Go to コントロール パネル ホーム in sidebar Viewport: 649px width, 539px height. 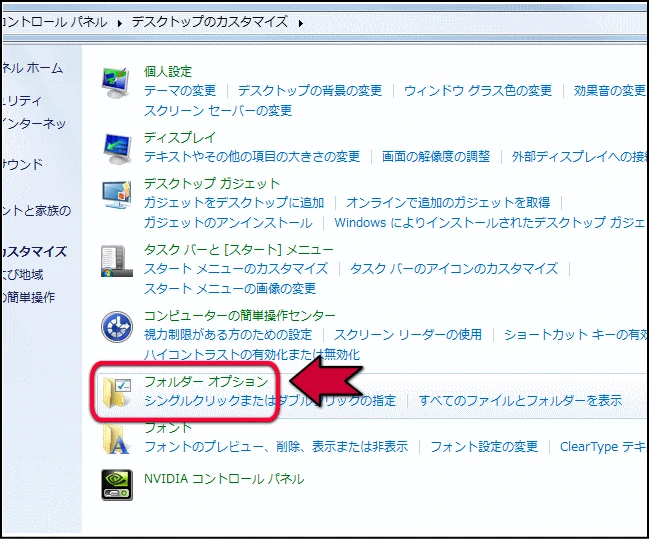33,67
